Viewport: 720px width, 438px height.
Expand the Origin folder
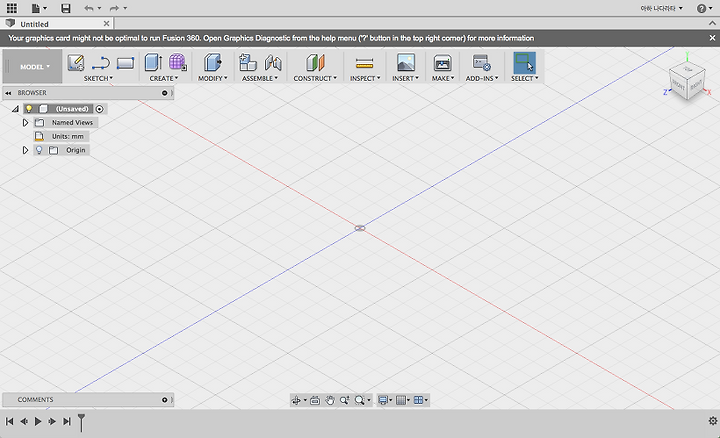pos(25,150)
